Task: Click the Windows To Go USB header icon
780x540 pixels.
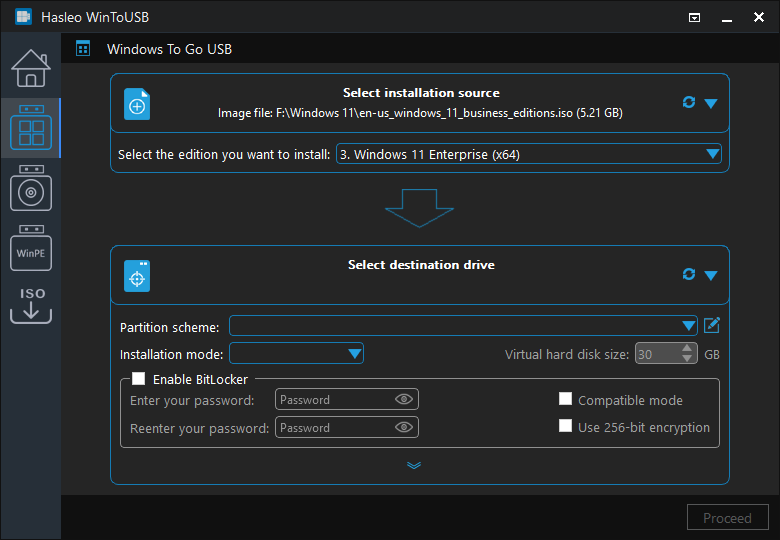Action: point(83,49)
